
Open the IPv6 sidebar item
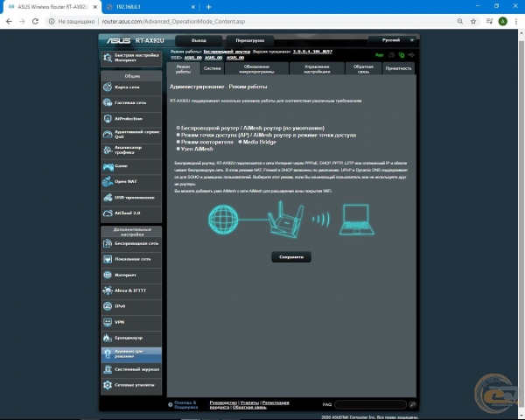(x=131, y=306)
